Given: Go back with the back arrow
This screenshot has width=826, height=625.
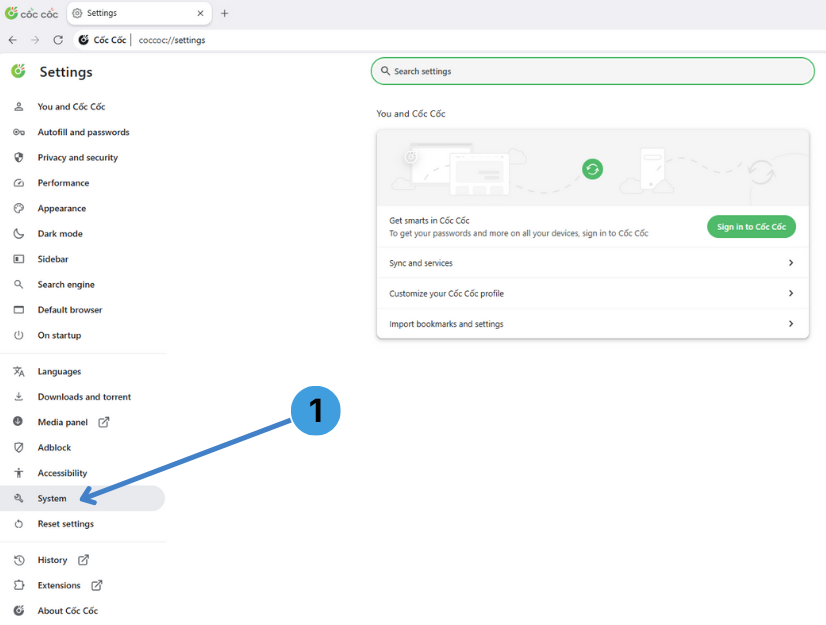Looking at the screenshot, I should click(x=13, y=40).
